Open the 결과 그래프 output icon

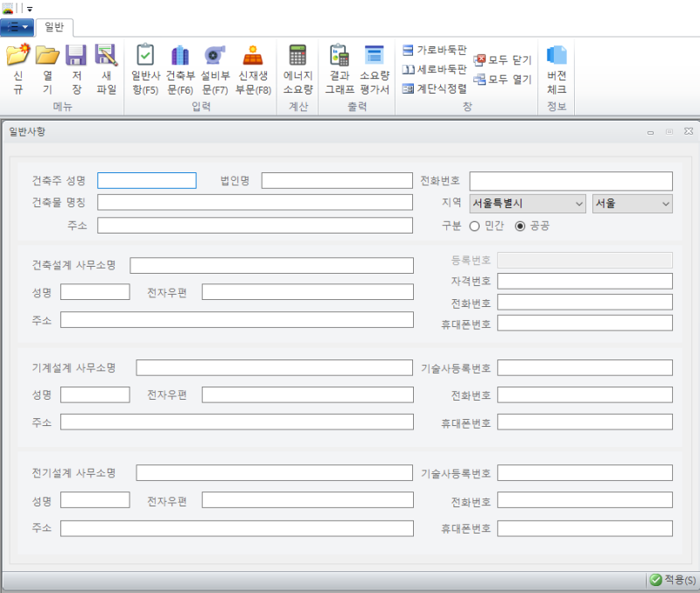tap(339, 66)
